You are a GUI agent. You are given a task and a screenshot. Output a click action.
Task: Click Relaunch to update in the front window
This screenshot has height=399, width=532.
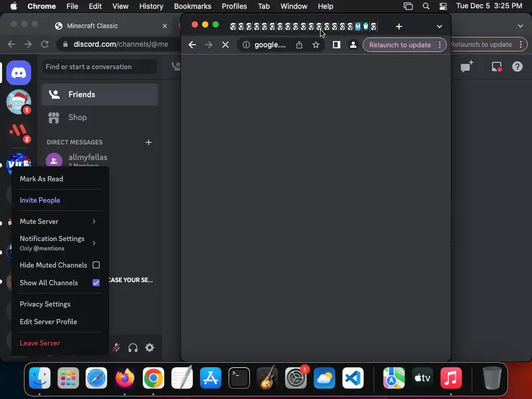pos(400,45)
